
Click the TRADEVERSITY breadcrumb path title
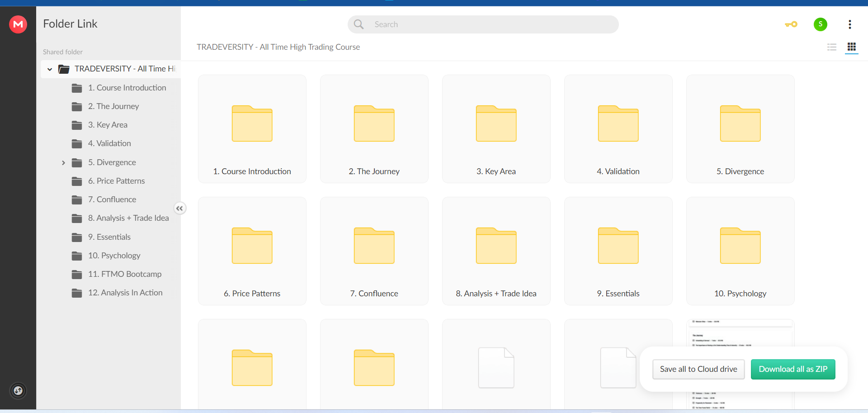[x=278, y=47]
